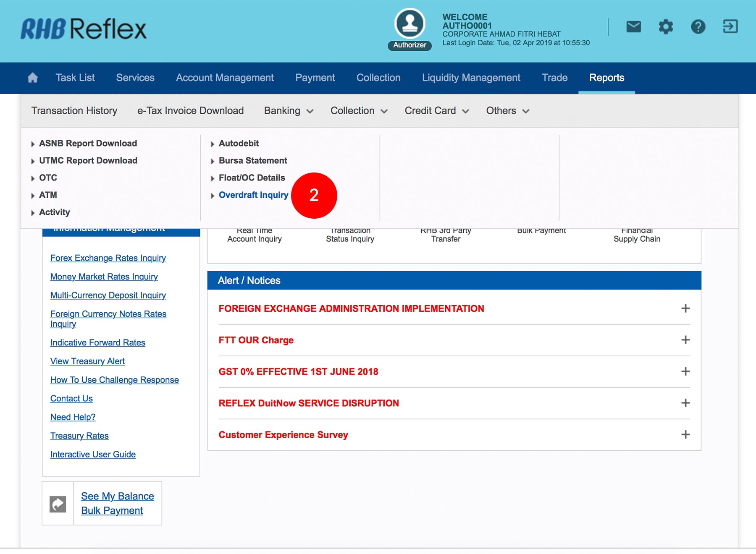Expand the FTT OUR Charge notice

coord(685,340)
